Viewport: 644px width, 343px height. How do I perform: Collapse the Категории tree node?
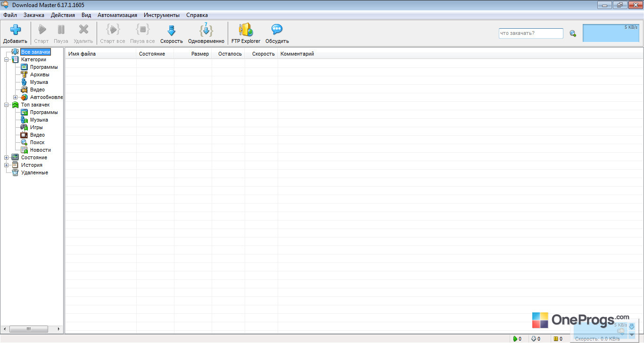[x=6, y=59]
